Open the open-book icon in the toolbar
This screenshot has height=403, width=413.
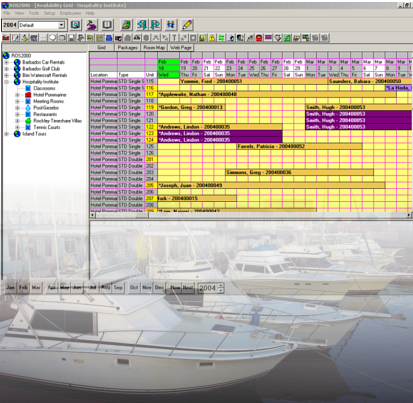[x=107, y=25]
